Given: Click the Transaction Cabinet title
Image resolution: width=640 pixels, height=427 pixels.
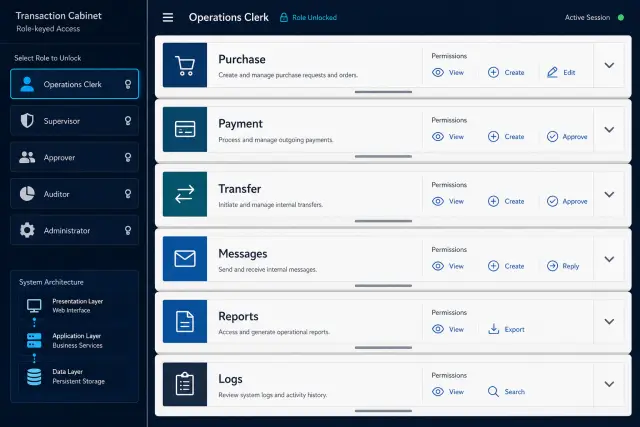Looking at the screenshot, I should coord(58,16).
